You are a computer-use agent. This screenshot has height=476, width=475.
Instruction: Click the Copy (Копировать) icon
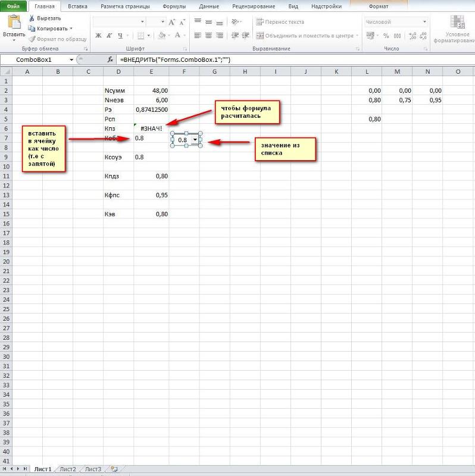point(32,29)
